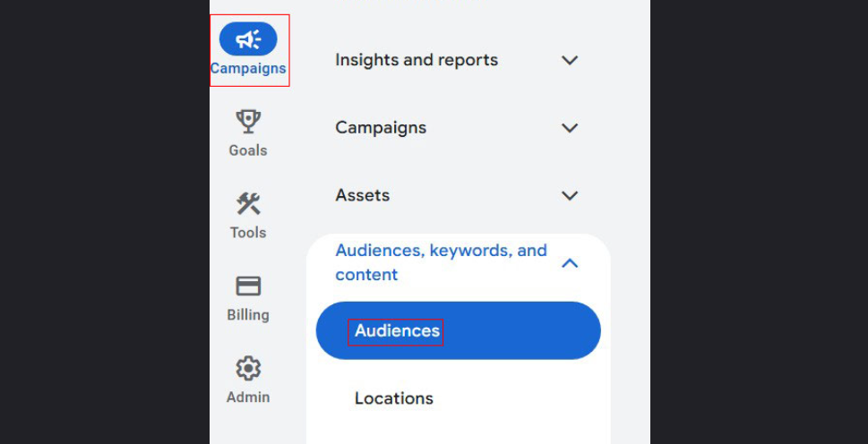Click the Billing text label in sidebar
The width and height of the screenshot is (868, 444).
[x=248, y=315]
